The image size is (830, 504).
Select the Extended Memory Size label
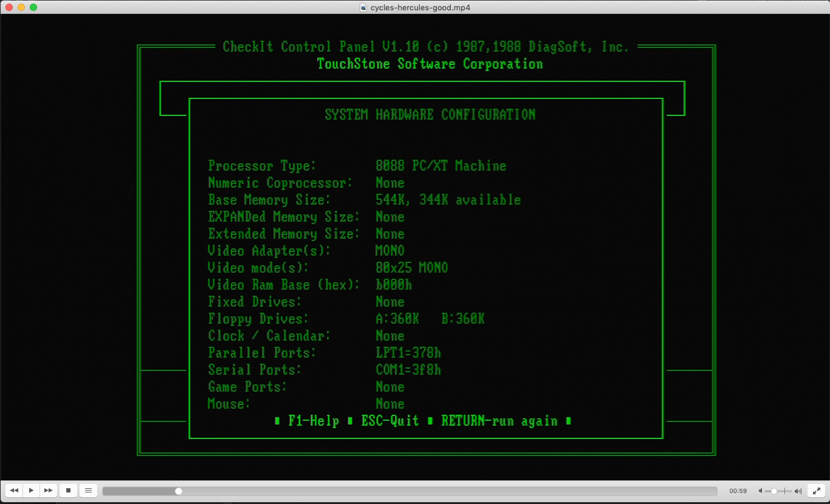(x=284, y=234)
